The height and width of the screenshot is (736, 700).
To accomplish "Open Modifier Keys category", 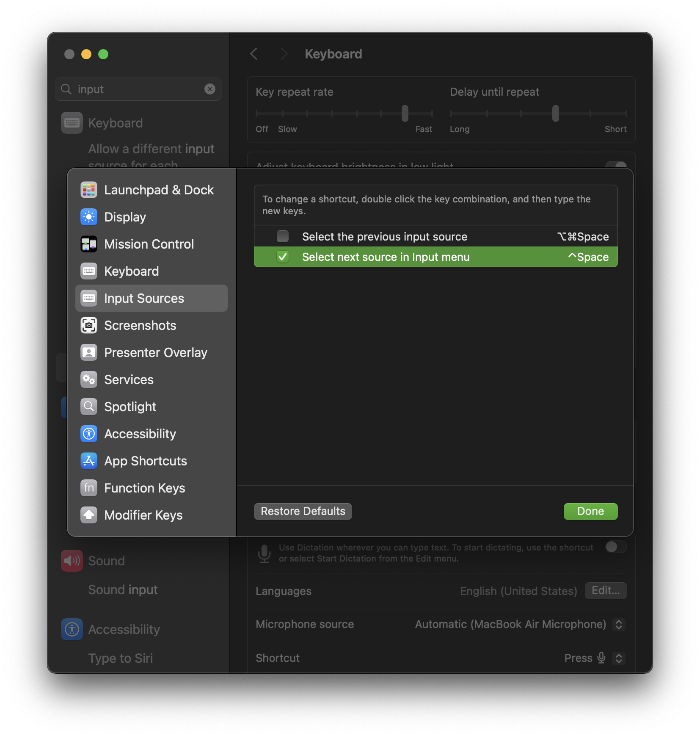I will coord(152,515).
